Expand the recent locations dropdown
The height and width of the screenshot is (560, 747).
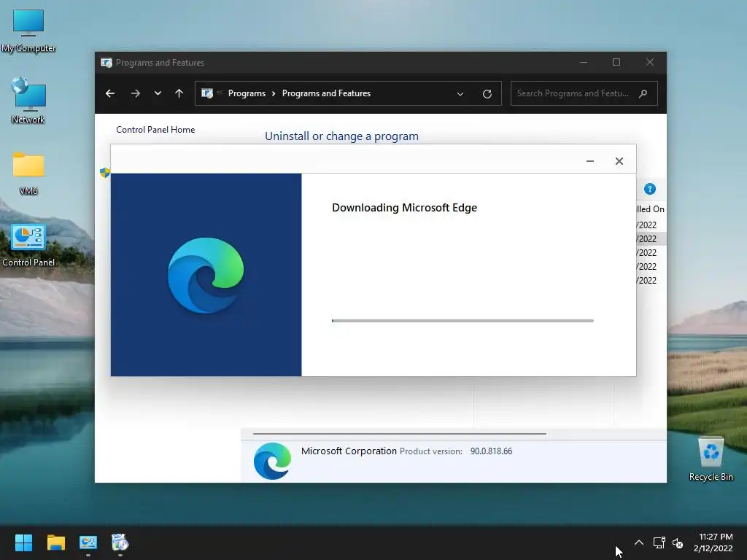158,93
